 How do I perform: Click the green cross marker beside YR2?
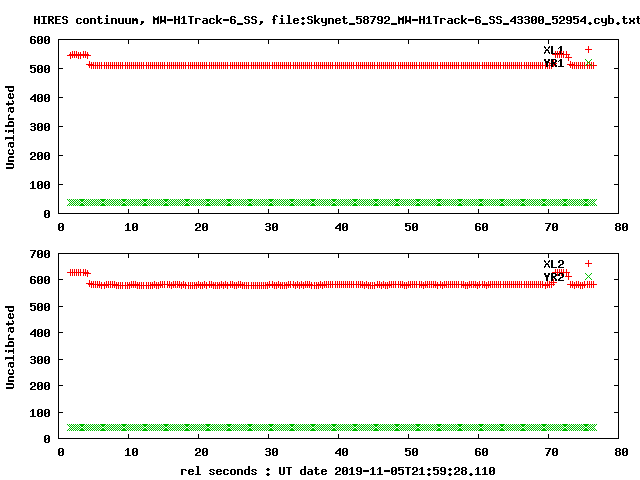pos(588,277)
